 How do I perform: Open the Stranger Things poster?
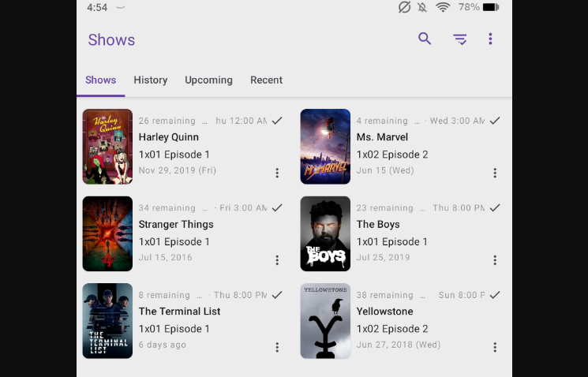[x=107, y=233]
